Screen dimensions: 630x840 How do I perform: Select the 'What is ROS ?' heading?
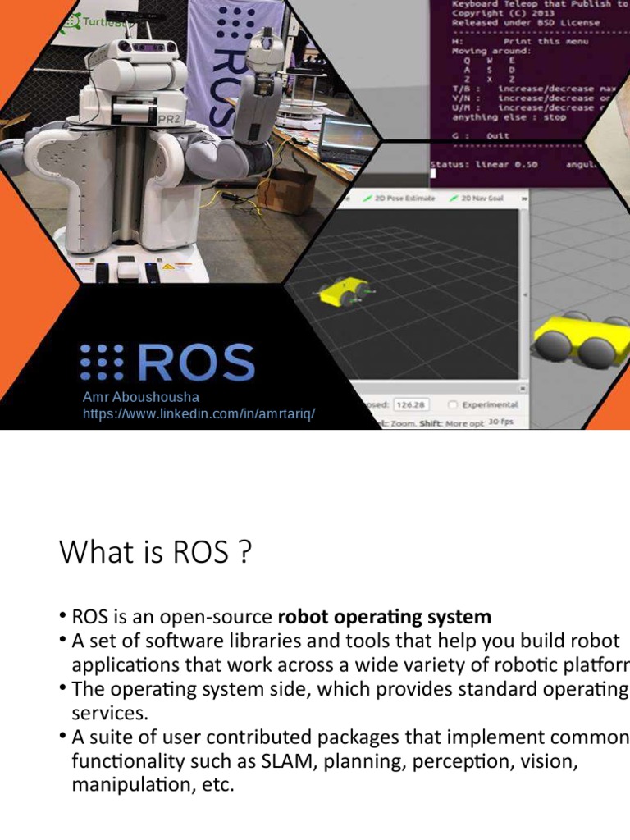155,552
